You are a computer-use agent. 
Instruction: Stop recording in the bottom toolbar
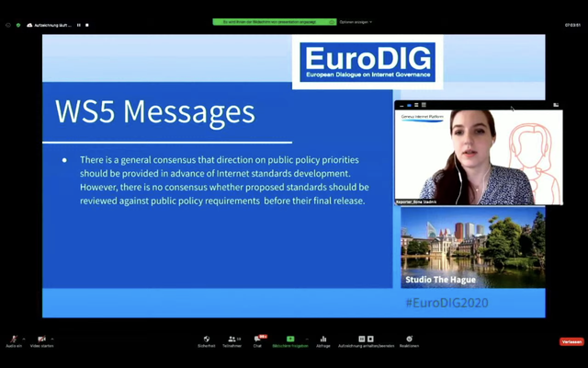[370, 339]
